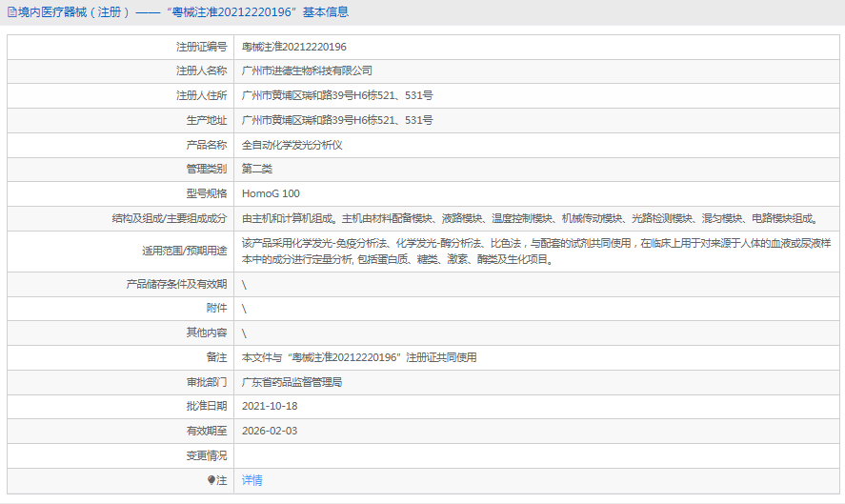The image size is (845, 504).
Task: Click the 注册人住所 address value
Action: 337,95
